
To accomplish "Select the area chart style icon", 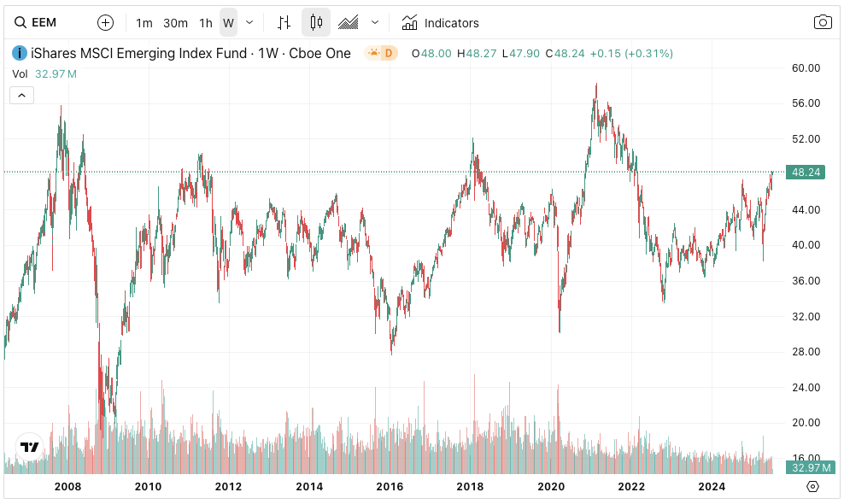I will coord(348,23).
